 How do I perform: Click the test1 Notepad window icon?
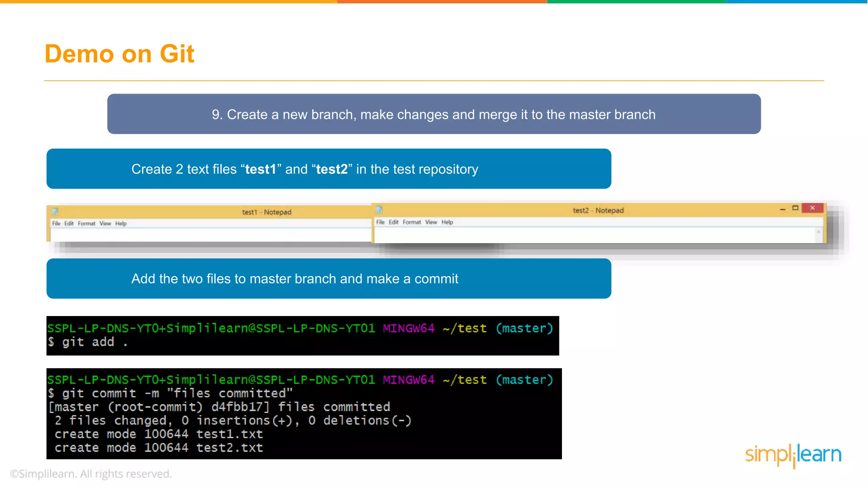pos(55,212)
